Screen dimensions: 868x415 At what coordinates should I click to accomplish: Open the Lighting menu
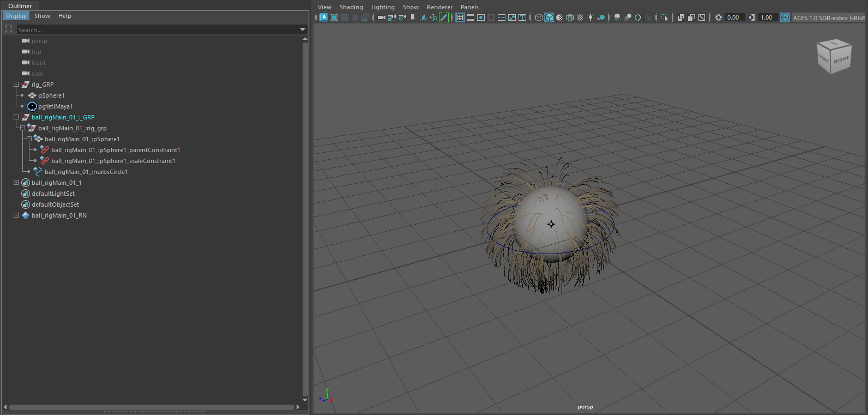point(383,7)
